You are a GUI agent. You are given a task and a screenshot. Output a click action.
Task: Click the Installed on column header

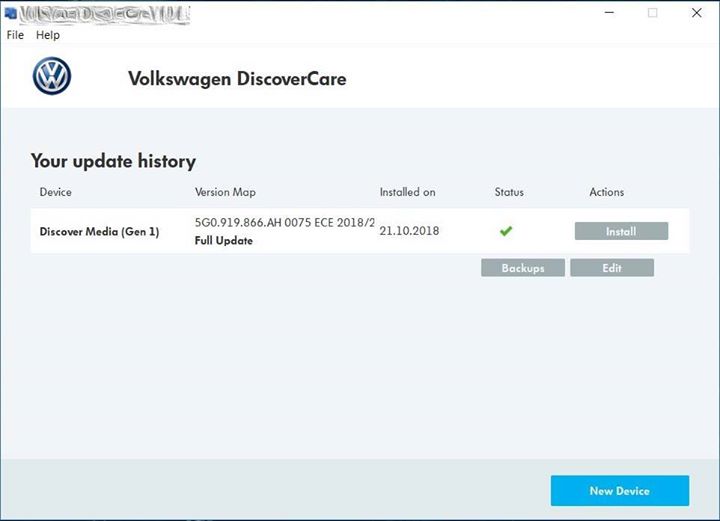[407, 192]
